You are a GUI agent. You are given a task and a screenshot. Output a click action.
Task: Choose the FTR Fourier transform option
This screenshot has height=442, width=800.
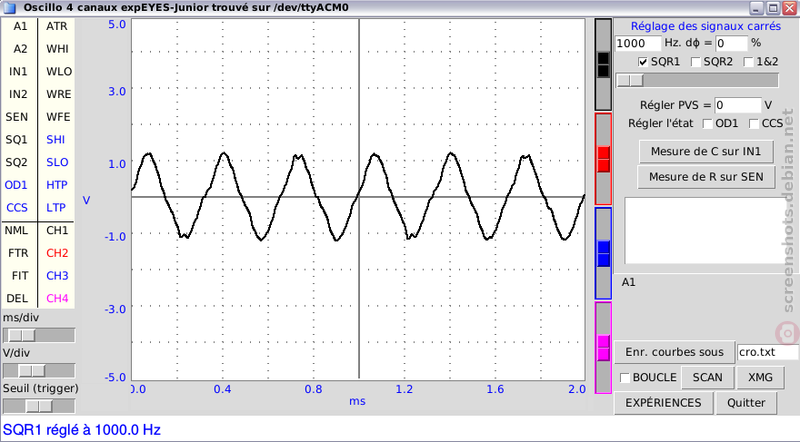18,253
